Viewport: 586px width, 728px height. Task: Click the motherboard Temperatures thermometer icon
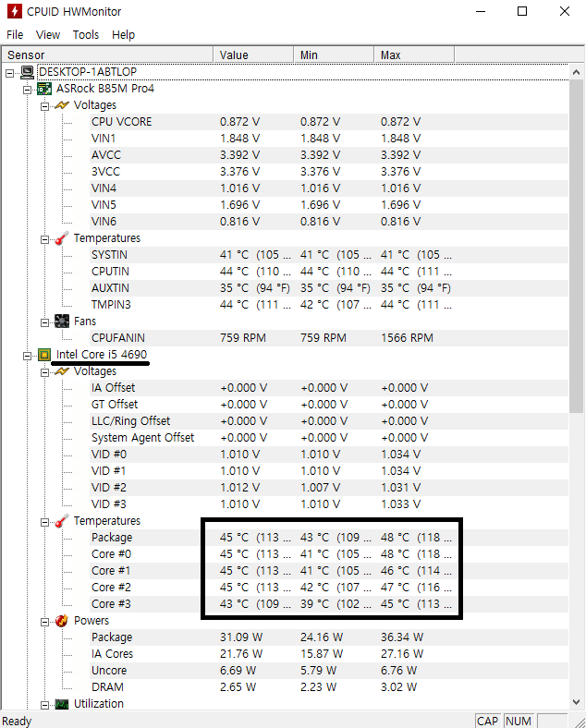pos(62,238)
